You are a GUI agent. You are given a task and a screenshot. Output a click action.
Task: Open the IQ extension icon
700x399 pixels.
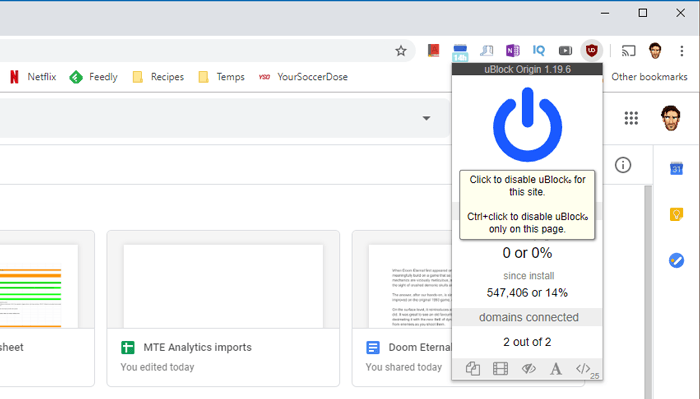[539, 50]
